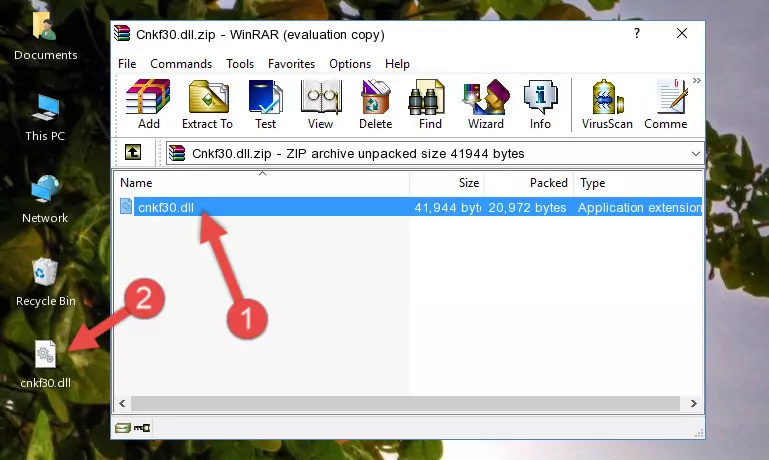Select the Network desktop icon
Image resolution: width=769 pixels, height=460 pixels.
pyautogui.click(x=45, y=200)
